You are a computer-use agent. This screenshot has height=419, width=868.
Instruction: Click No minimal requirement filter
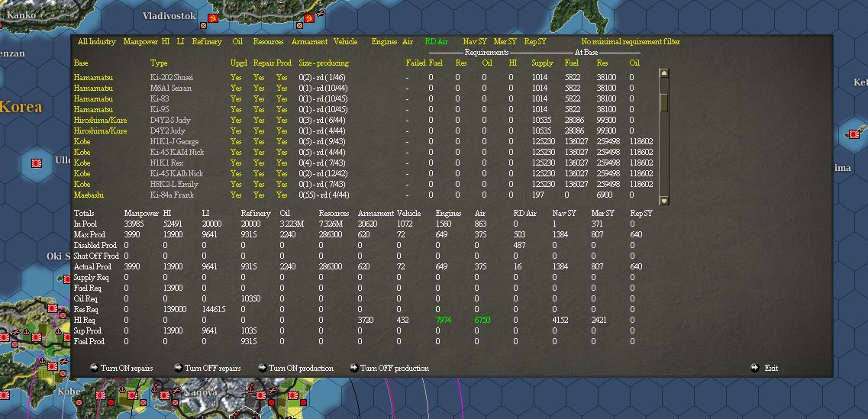pos(631,41)
